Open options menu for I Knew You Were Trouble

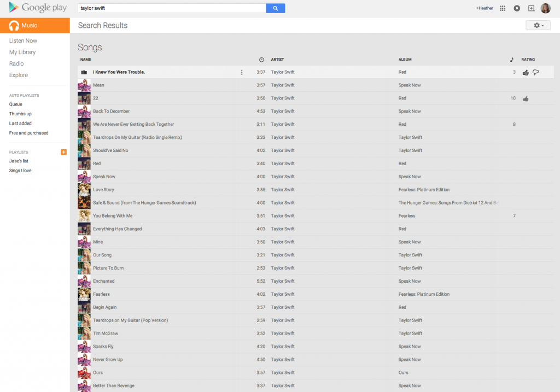[x=242, y=72]
